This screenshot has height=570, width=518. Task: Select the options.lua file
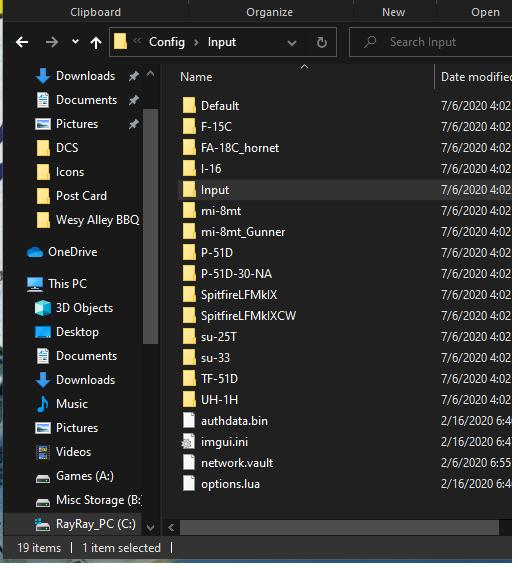tap(221, 484)
